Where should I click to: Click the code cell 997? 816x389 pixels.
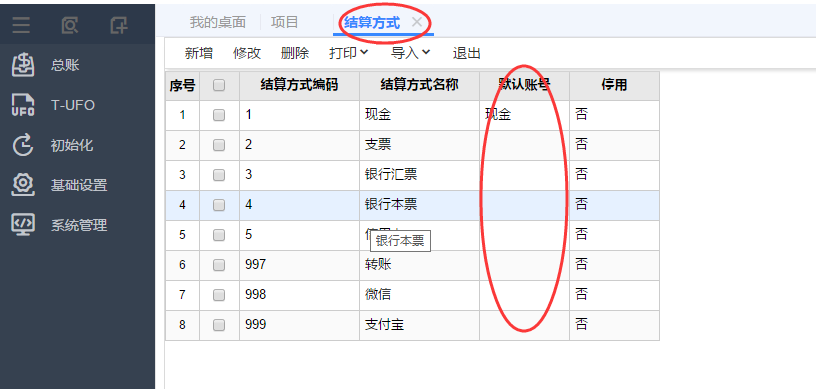click(299, 265)
